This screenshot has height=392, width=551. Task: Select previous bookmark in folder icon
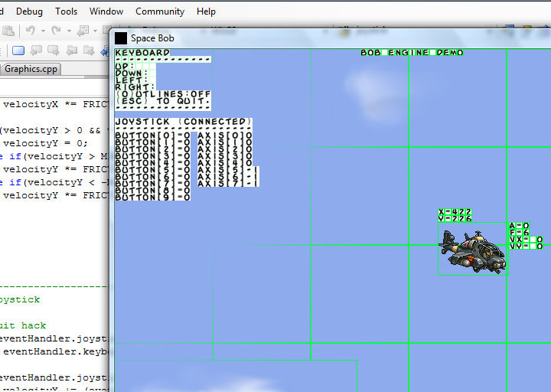coord(72,51)
